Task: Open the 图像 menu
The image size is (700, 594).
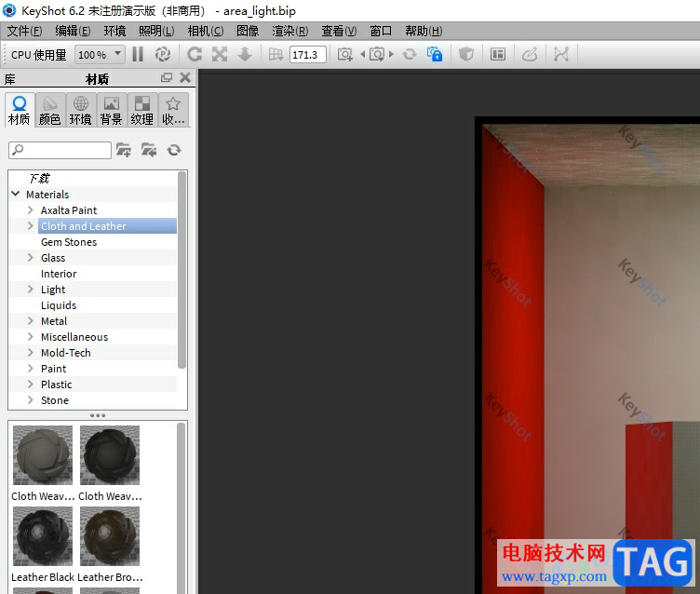Action: (x=248, y=31)
